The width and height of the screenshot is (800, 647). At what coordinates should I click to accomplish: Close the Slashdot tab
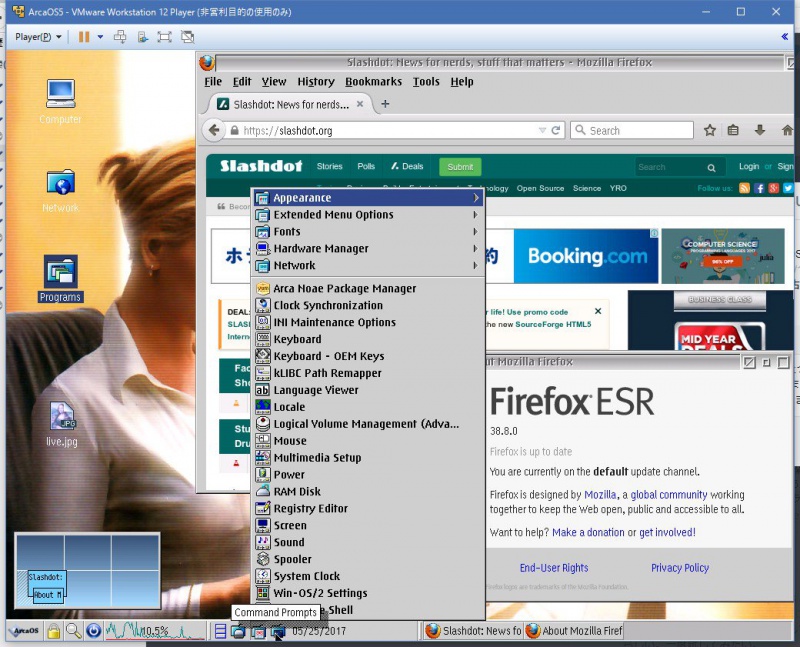(x=360, y=104)
